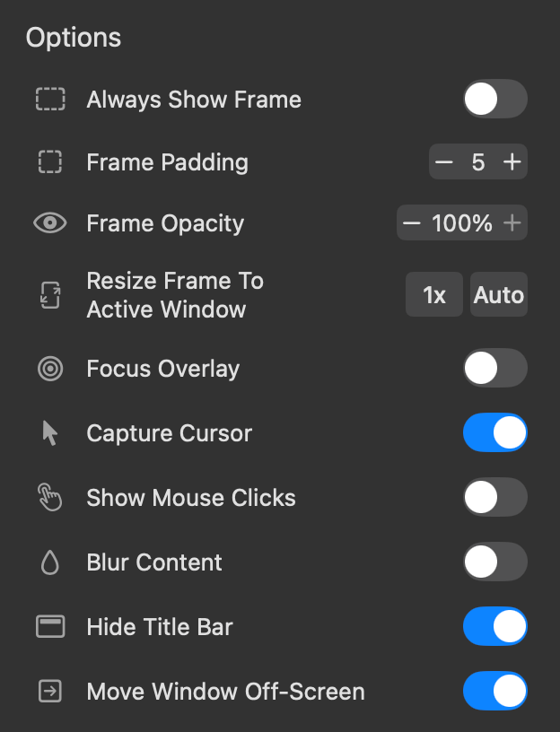The width and height of the screenshot is (560, 732).
Task: Click the Move Window Off-Screen arrow icon
Action: (50, 692)
